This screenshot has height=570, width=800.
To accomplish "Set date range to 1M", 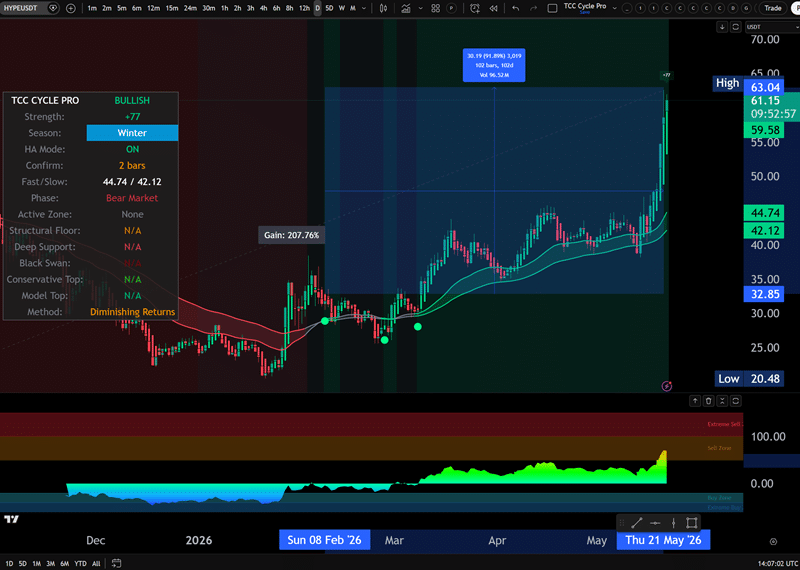I will tap(36, 563).
